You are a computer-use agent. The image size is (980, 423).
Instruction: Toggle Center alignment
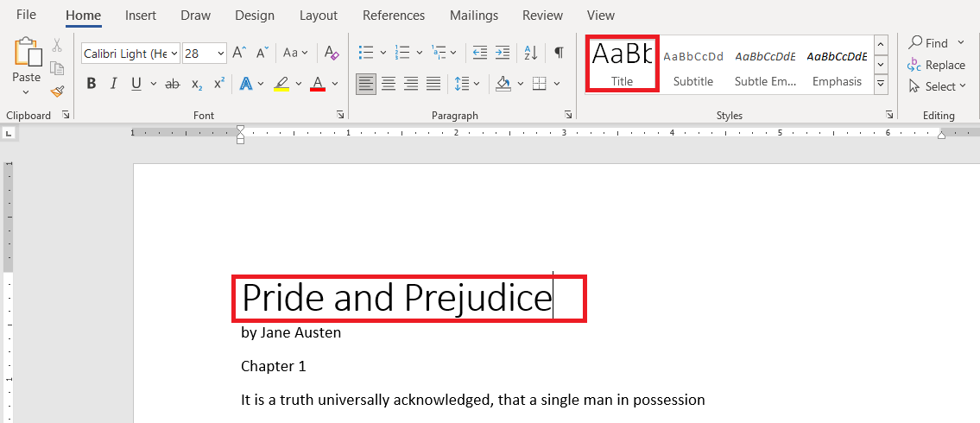389,83
